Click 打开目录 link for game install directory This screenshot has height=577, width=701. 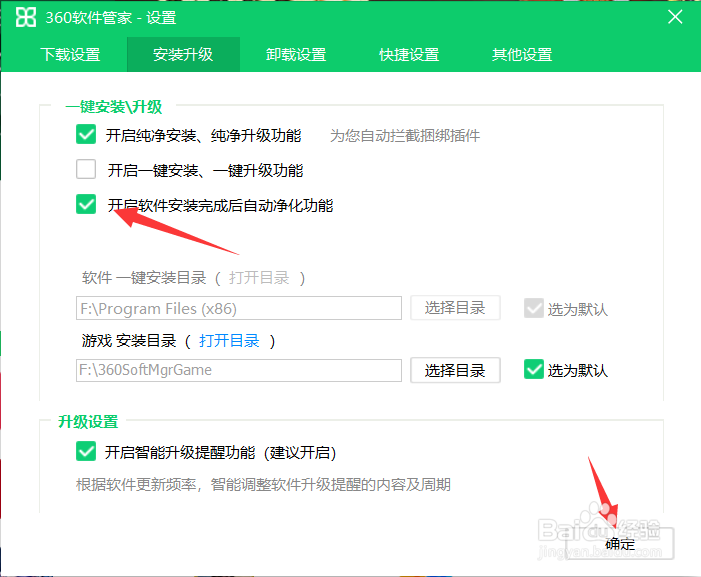pos(229,341)
